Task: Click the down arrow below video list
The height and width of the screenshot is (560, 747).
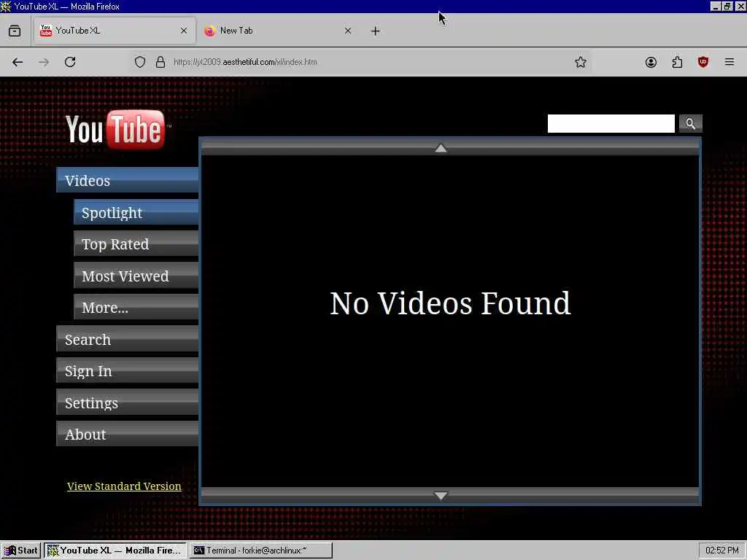Action: (441, 496)
